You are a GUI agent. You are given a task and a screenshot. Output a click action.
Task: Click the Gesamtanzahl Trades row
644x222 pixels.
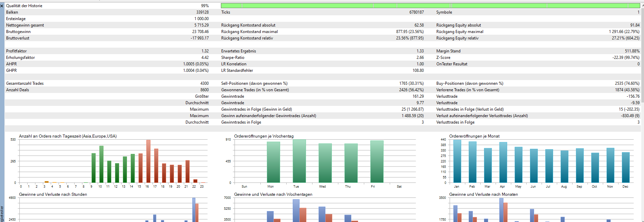coord(25,83)
